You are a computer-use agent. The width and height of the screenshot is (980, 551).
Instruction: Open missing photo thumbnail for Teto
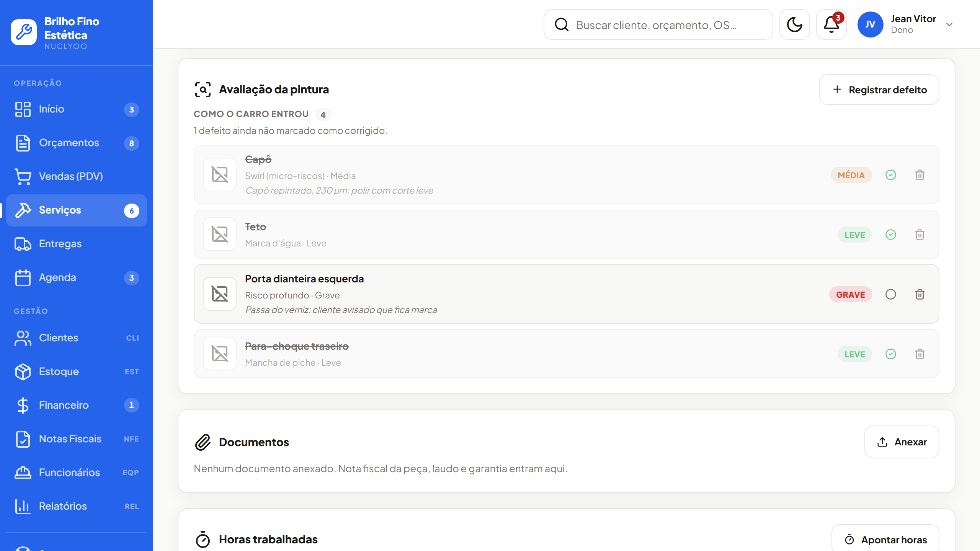pos(220,234)
